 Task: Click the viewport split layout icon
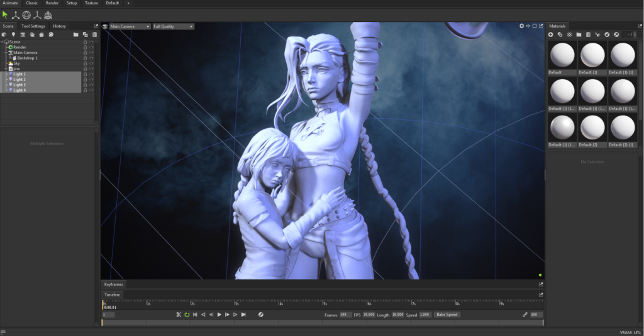click(528, 26)
